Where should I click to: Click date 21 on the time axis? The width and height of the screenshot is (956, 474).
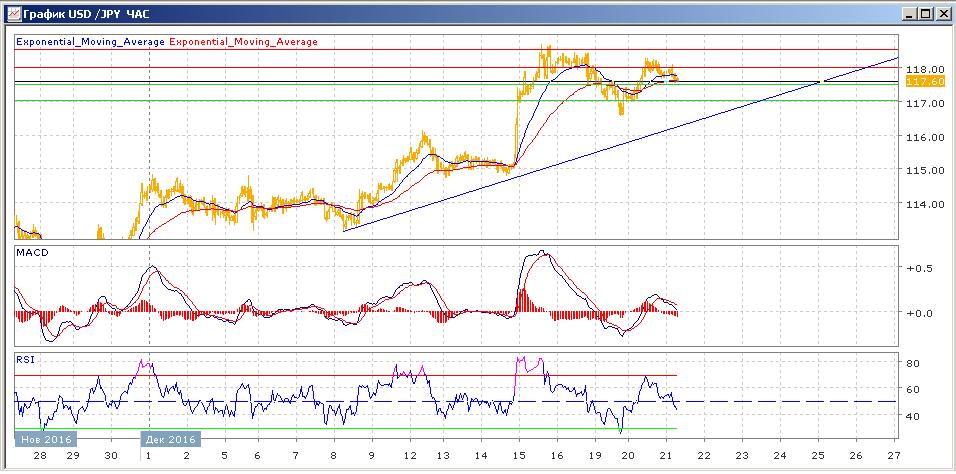coord(668,455)
